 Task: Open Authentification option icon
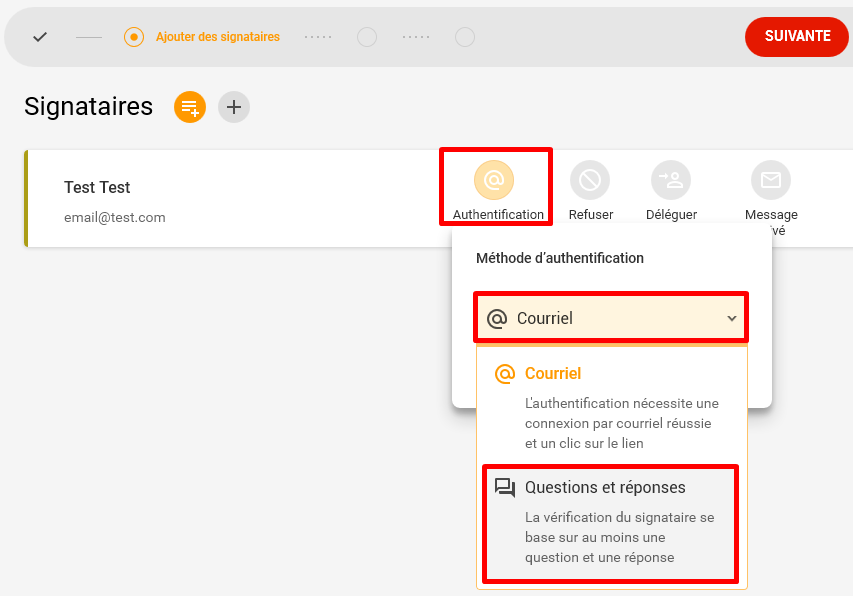pyautogui.click(x=494, y=179)
